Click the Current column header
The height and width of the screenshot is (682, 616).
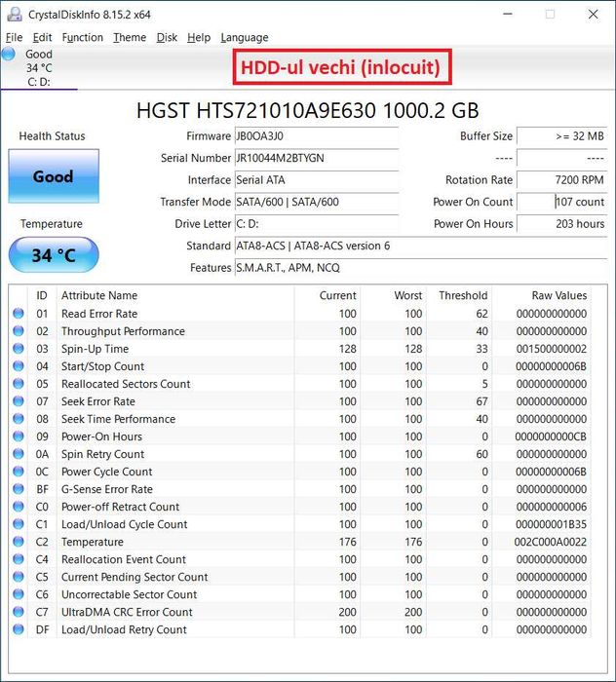327,295
